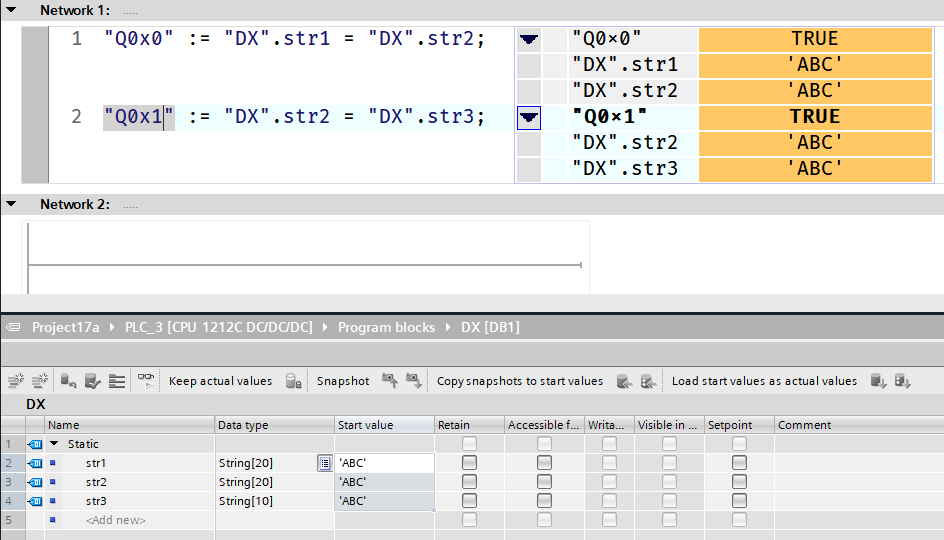The width and height of the screenshot is (944, 540).
Task: Click the first toolbar icon of the DX block
Action: (x=16, y=381)
